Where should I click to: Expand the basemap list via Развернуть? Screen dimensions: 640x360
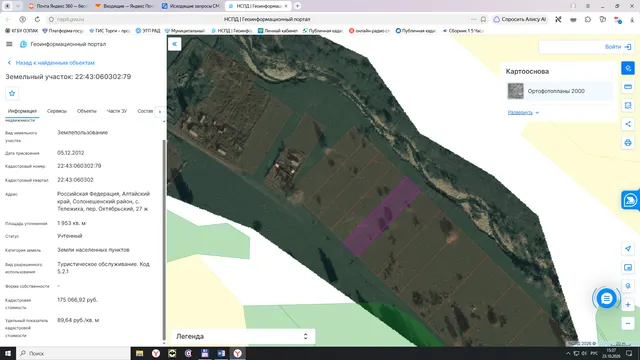(523, 112)
